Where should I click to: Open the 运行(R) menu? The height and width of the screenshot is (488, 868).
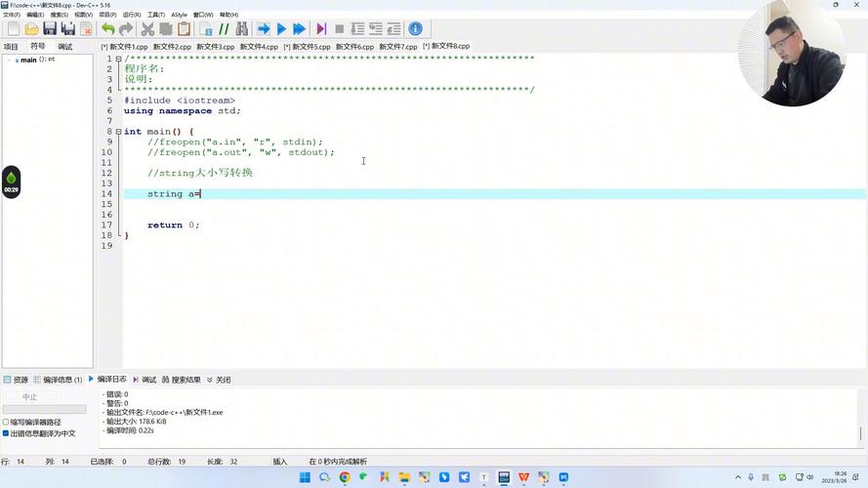click(131, 15)
